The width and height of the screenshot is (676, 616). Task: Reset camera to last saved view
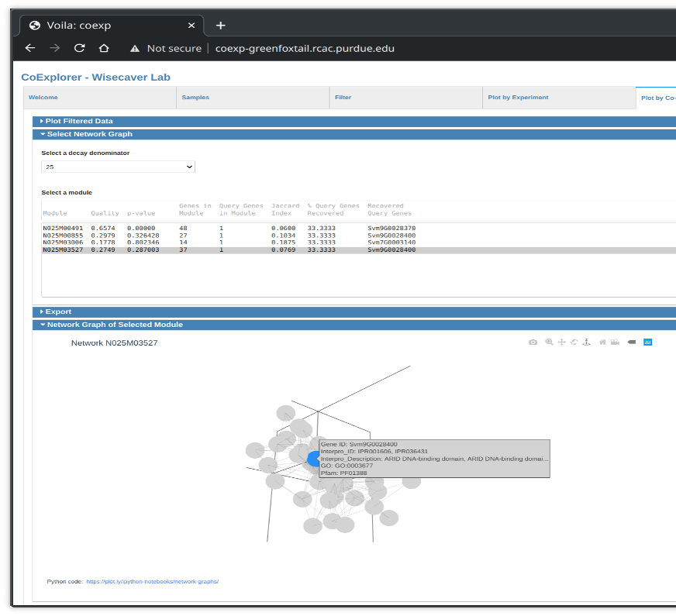[x=615, y=342]
